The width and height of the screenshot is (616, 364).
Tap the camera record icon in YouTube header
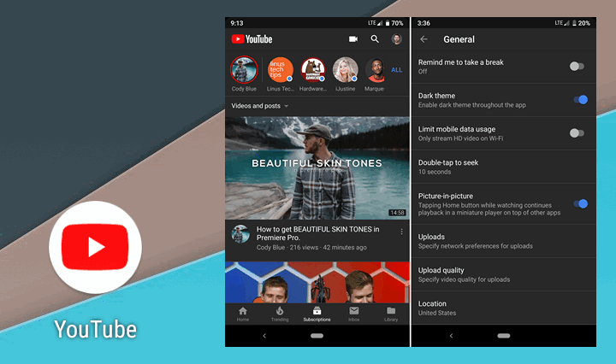[x=353, y=38]
